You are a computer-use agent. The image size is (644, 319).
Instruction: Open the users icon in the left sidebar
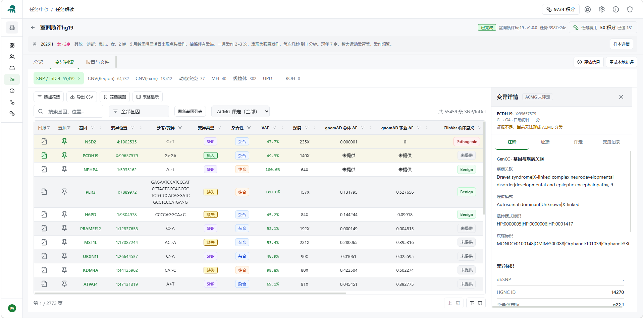coord(12,57)
